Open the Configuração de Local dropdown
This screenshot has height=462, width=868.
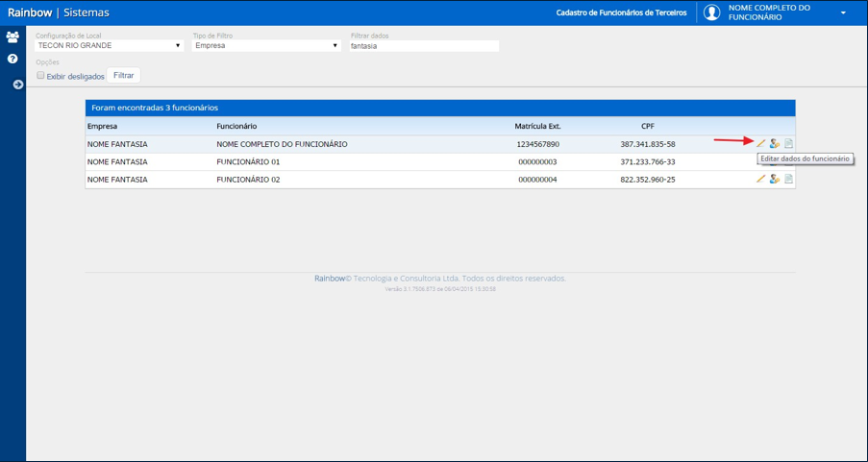point(109,46)
